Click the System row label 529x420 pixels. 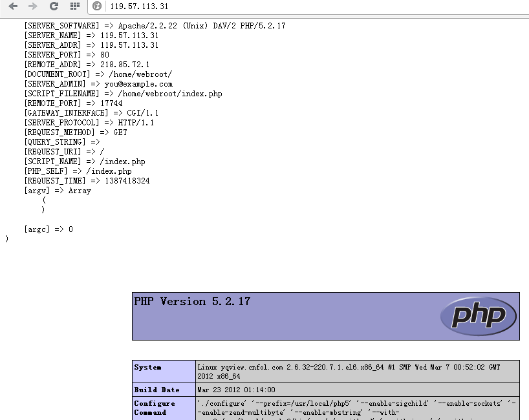click(x=147, y=368)
